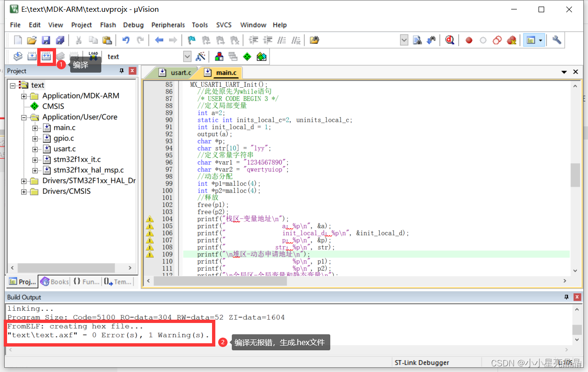
Task: Undo the last edit
Action: tap(126, 41)
